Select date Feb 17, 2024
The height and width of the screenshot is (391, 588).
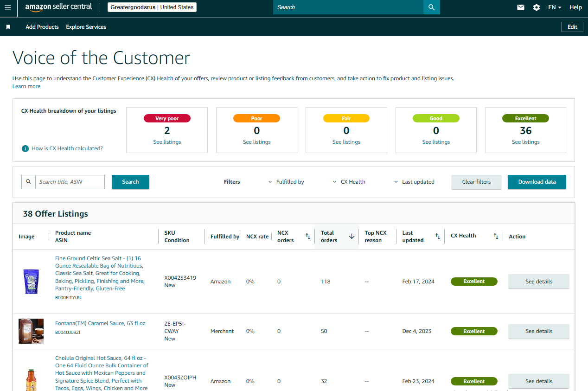418,282
